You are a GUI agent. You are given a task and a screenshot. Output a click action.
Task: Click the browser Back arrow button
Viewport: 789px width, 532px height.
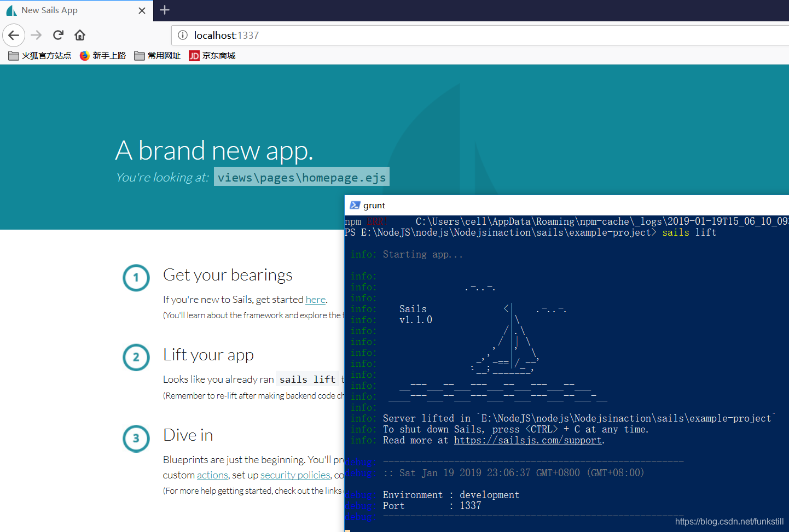[x=14, y=36]
